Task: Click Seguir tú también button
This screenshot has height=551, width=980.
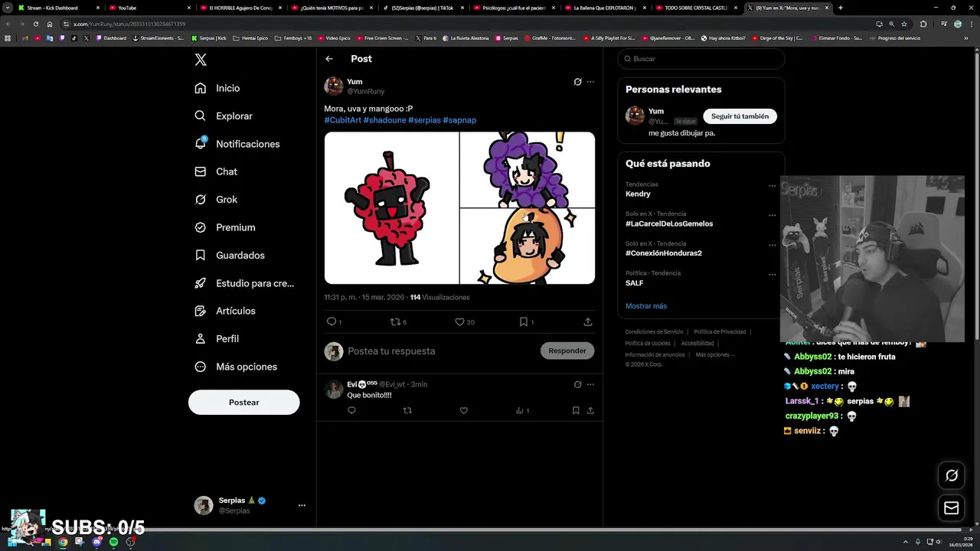Action: pos(740,116)
